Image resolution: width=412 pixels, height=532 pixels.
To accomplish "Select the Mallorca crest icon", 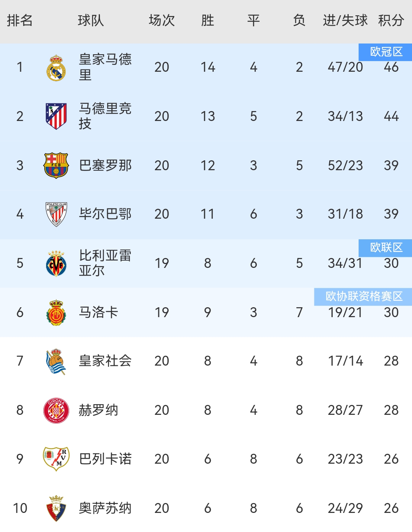I will pyautogui.click(x=56, y=313).
